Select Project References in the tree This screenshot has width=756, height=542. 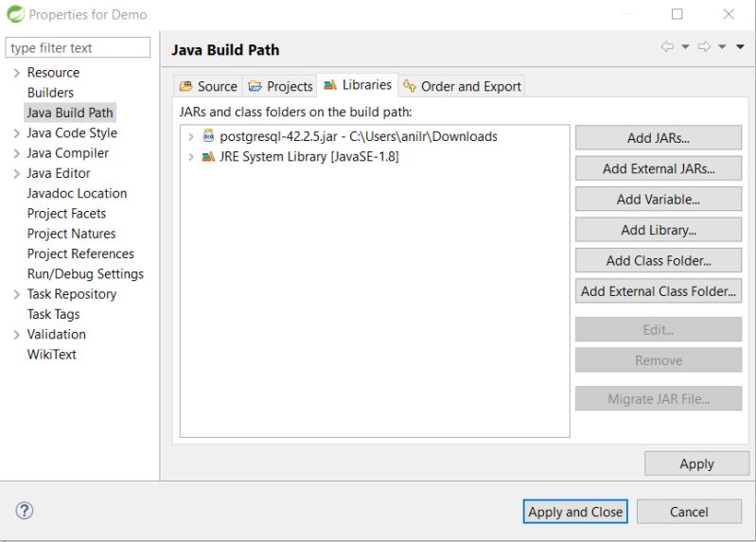click(80, 254)
